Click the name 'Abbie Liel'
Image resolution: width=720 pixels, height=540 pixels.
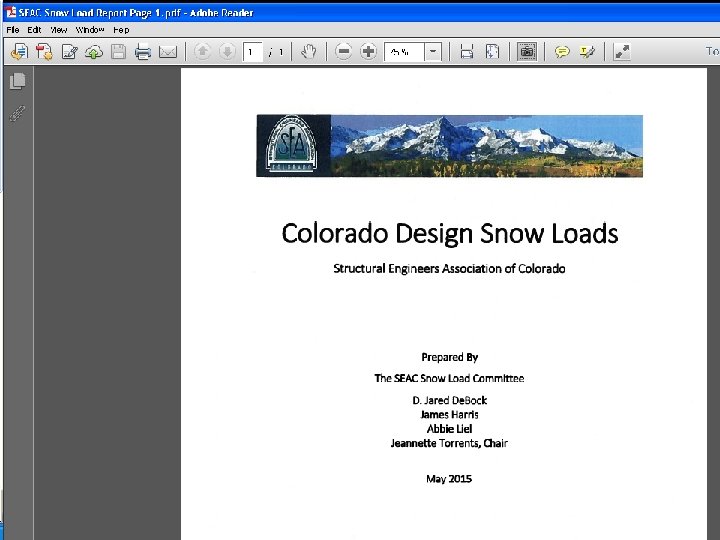[449, 429]
